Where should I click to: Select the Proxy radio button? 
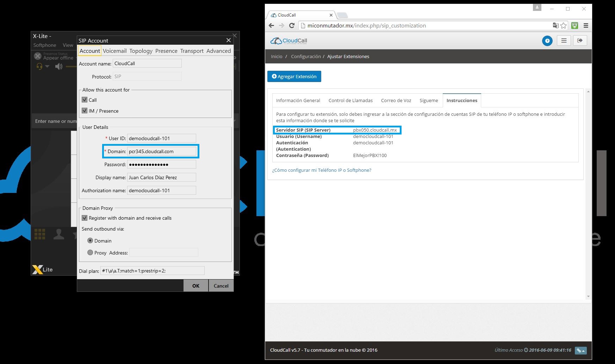[90, 252]
